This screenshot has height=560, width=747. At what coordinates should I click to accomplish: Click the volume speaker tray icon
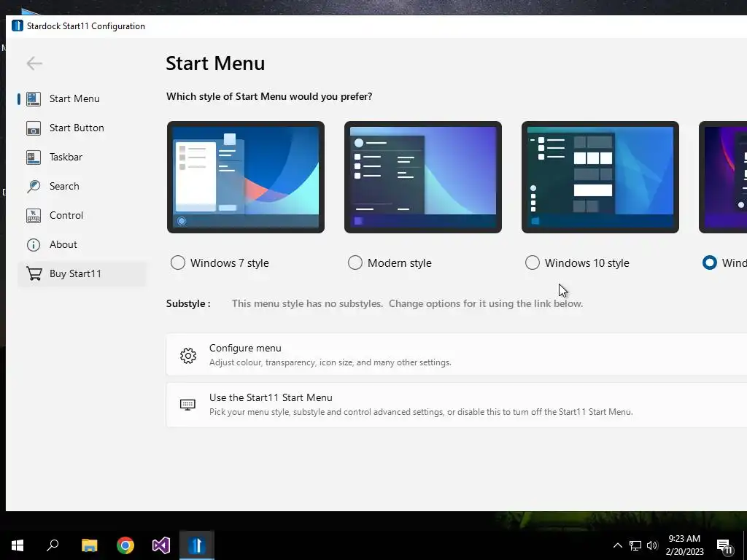[x=652, y=545]
